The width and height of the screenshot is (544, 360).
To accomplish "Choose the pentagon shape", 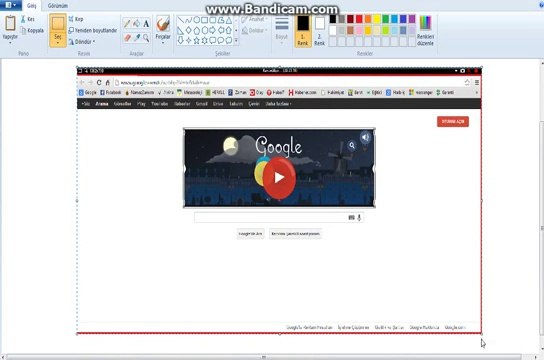I will pyautogui.click(x=196, y=31).
